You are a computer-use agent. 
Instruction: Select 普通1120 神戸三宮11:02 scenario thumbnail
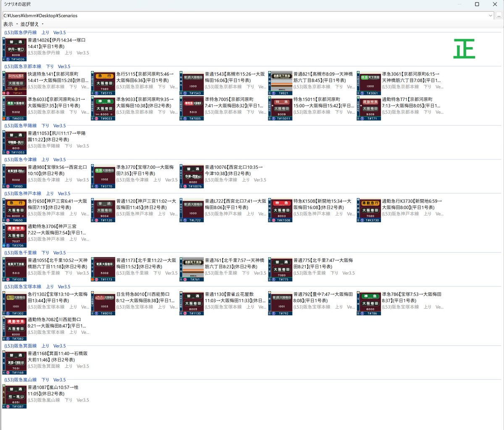(103, 210)
